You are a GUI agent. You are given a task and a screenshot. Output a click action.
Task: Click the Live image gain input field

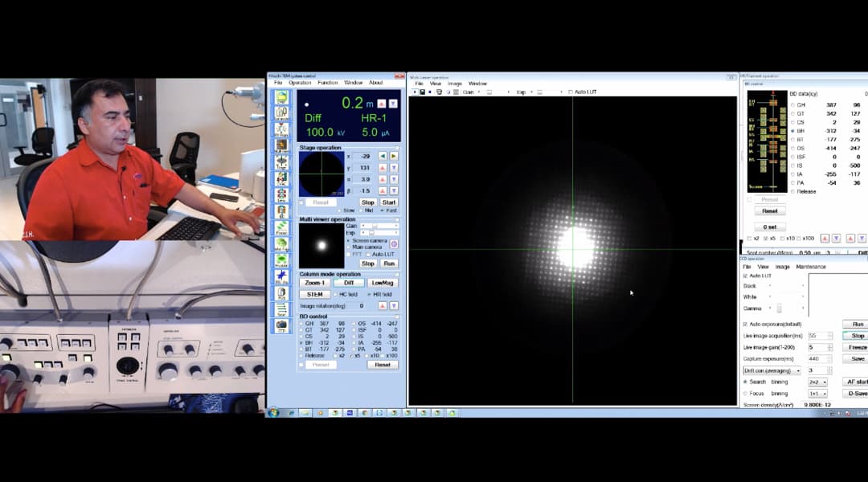[x=817, y=348]
